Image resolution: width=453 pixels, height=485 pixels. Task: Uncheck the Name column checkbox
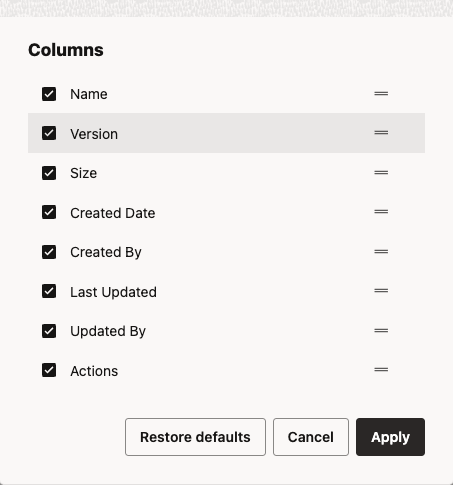pos(49,94)
